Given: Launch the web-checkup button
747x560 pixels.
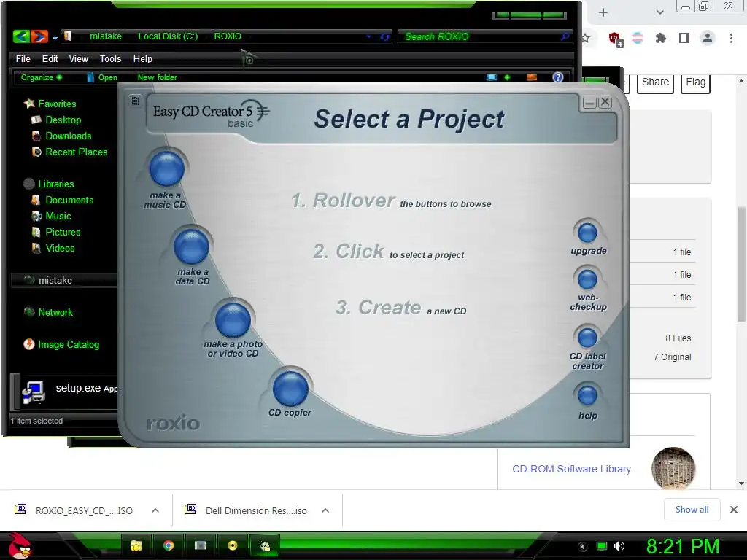Looking at the screenshot, I should (x=587, y=279).
